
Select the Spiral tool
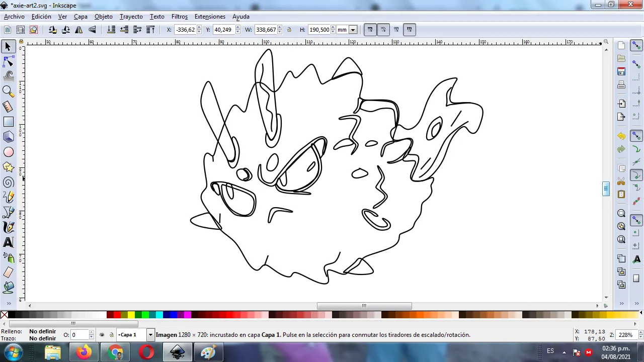pyautogui.click(x=8, y=182)
